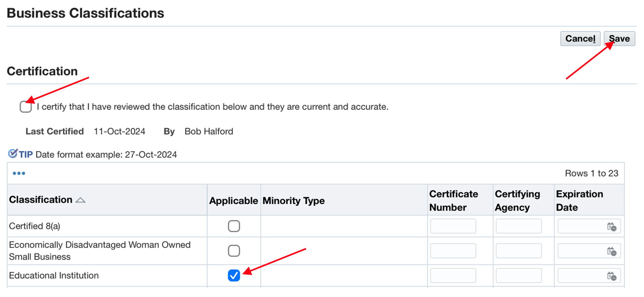Viewport: 644px width, 297px height.
Task: Click Certifying Agency field for Educational Institution
Action: tap(519, 276)
